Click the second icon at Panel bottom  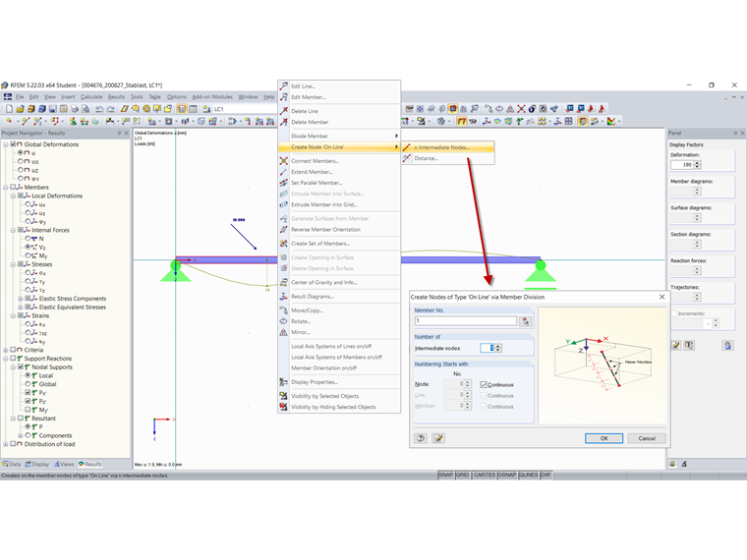[x=684, y=464]
